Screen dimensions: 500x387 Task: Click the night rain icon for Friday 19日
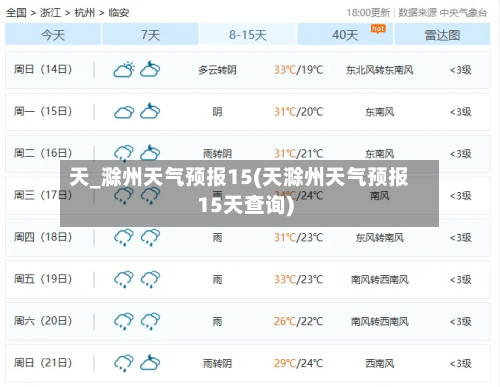tap(150, 280)
